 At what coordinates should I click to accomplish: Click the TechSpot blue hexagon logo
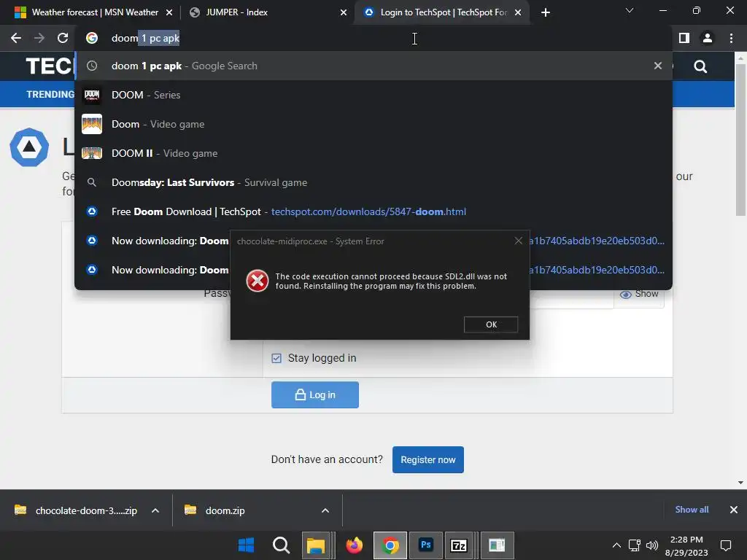tap(29, 147)
